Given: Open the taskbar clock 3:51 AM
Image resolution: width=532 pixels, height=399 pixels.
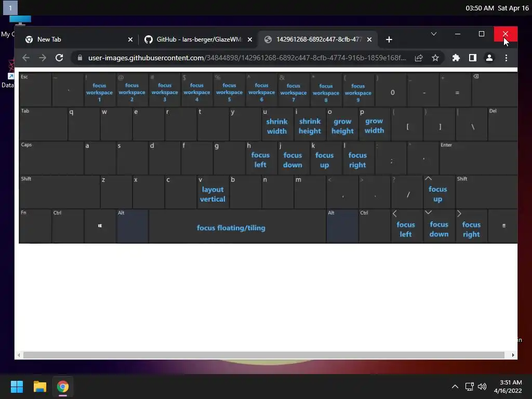Looking at the screenshot, I should pyautogui.click(x=508, y=387).
